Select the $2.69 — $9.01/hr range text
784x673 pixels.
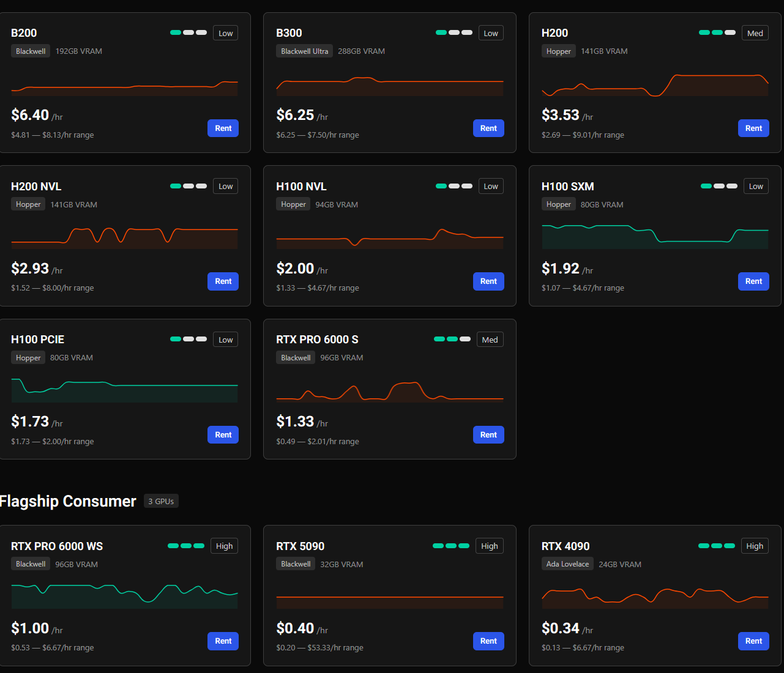point(583,135)
